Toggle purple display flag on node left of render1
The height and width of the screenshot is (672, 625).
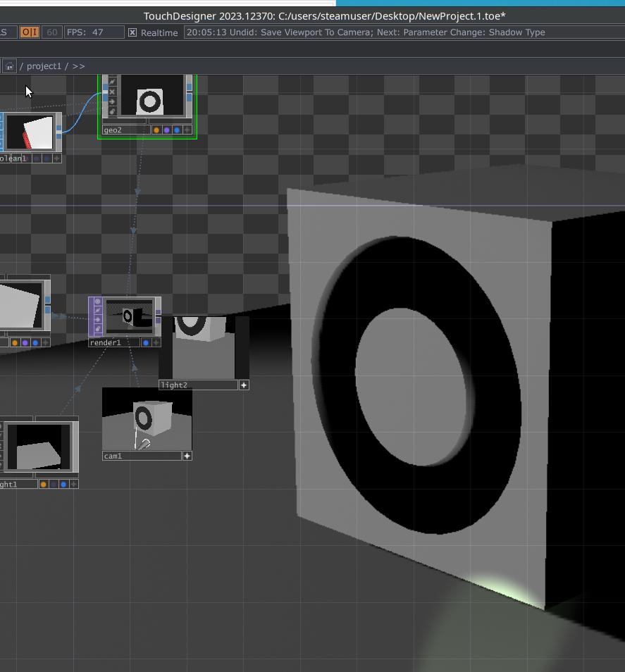pyautogui.click(x=25, y=342)
